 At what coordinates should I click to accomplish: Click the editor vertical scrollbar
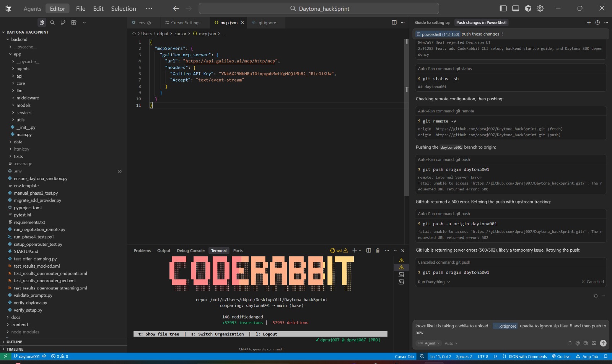(x=406, y=115)
